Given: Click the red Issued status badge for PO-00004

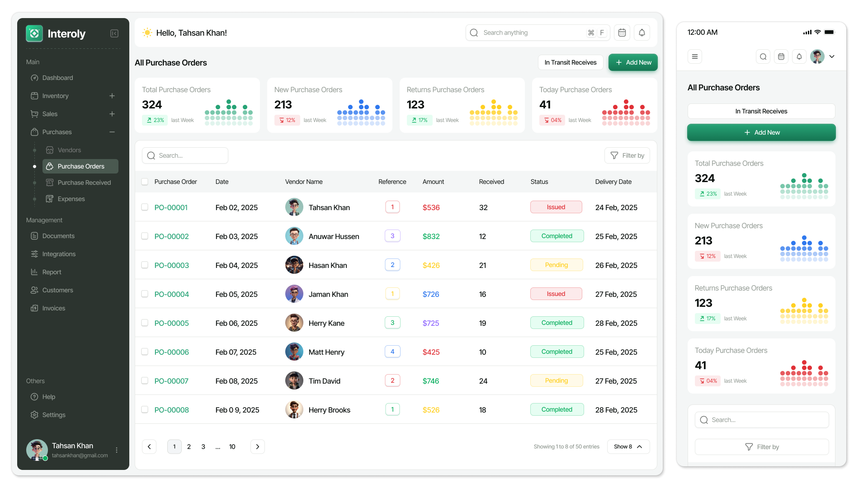Looking at the screenshot, I should (556, 294).
